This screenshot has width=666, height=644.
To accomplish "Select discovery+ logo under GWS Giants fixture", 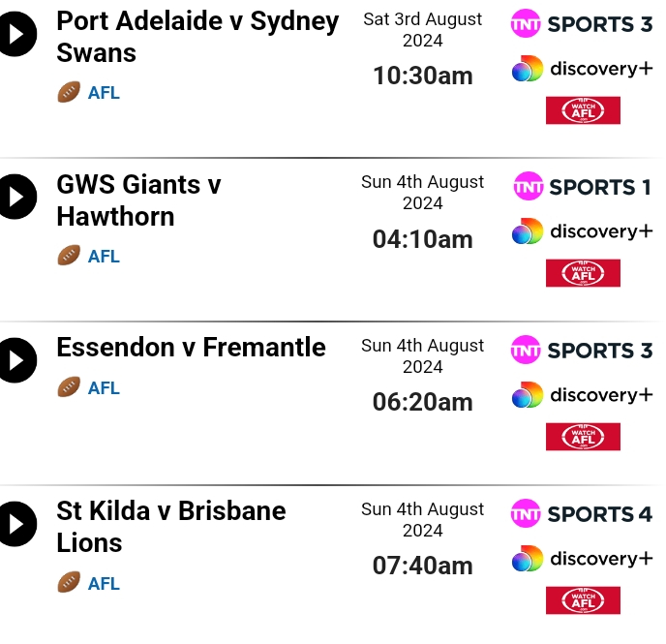I will [x=583, y=231].
